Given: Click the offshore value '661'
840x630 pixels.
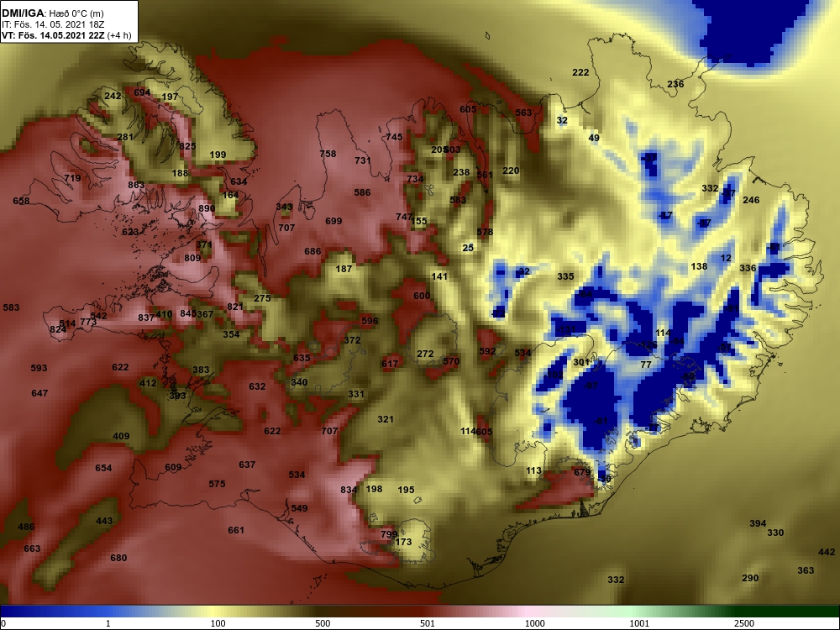Looking at the screenshot, I should (x=236, y=530).
